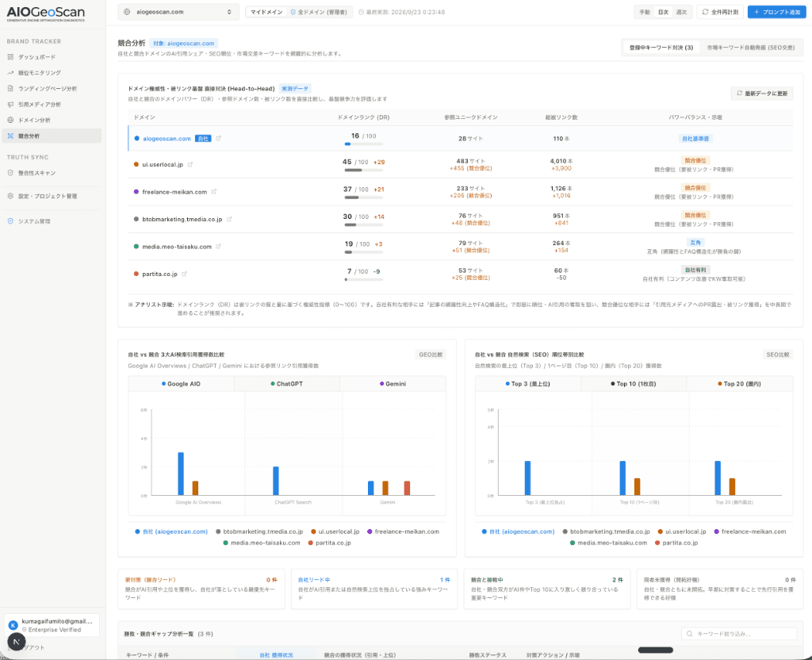Click GEO比較 label
Image resolution: width=812 pixels, height=660 pixels.
[x=431, y=355]
